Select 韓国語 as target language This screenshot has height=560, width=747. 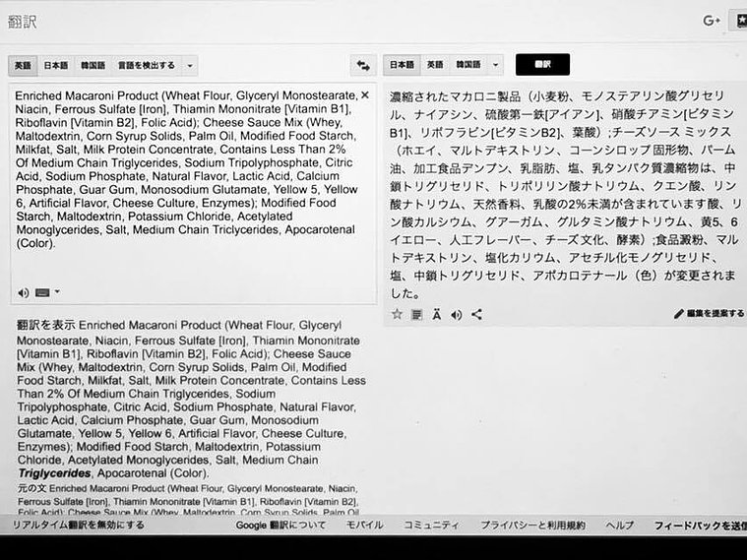(468, 65)
